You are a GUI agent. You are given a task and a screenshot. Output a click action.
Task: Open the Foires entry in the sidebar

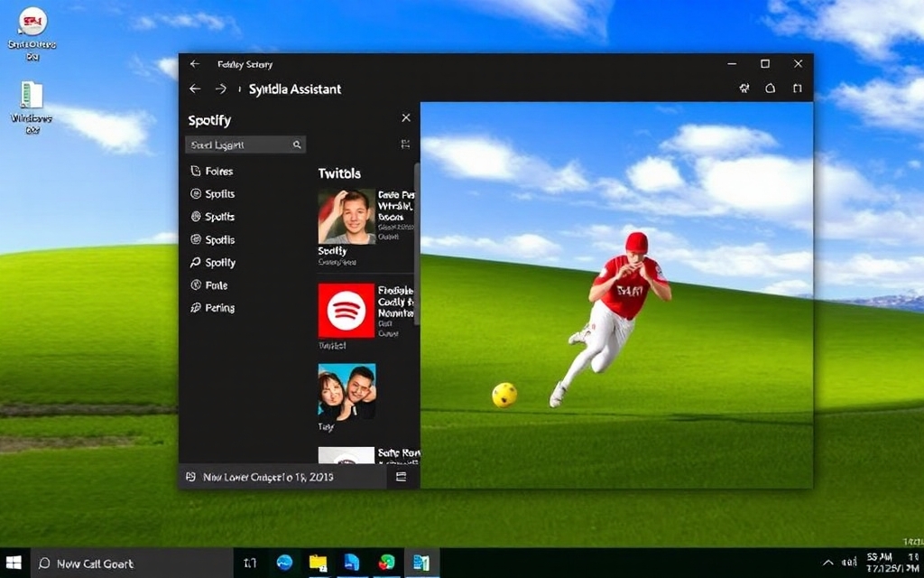pyautogui.click(x=212, y=171)
